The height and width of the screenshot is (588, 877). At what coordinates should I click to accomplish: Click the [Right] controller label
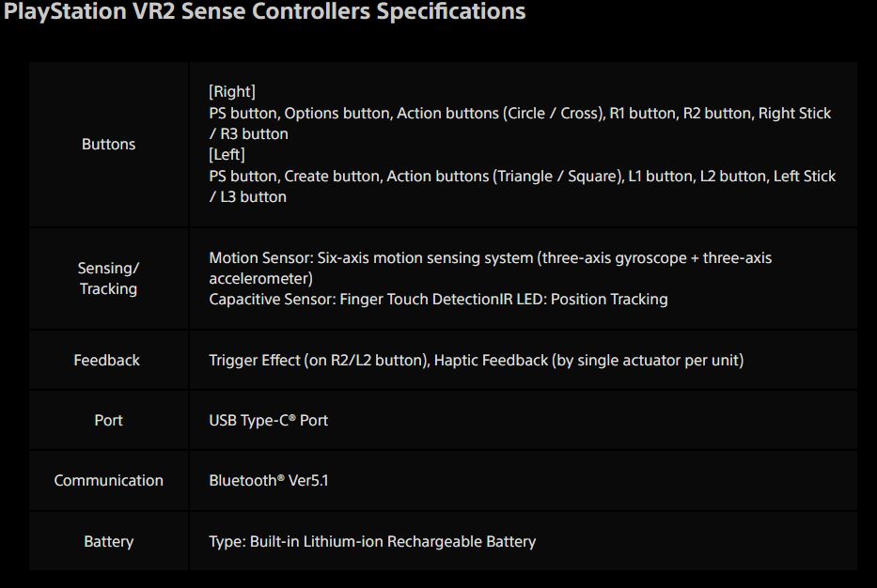tap(232, 92)
